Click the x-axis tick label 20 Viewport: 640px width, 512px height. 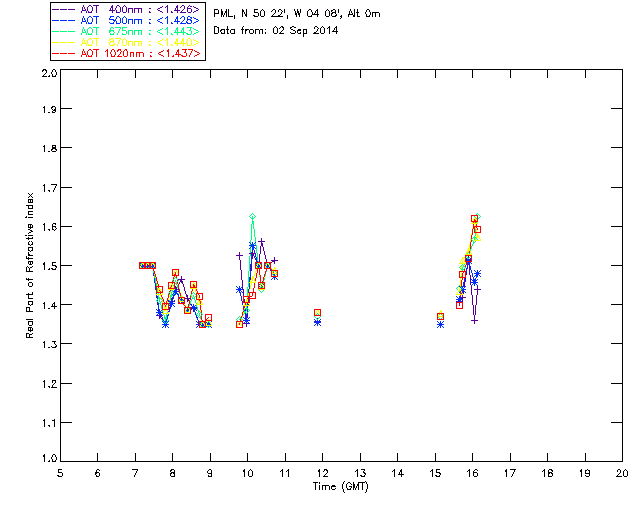(622, 473)
